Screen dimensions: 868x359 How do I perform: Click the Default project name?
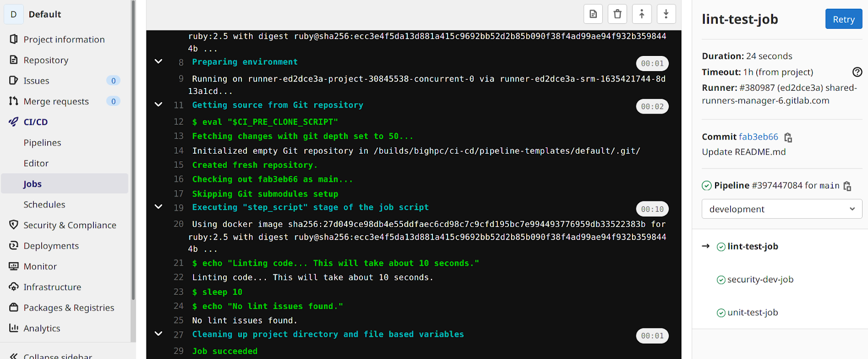tap(44, 14)
